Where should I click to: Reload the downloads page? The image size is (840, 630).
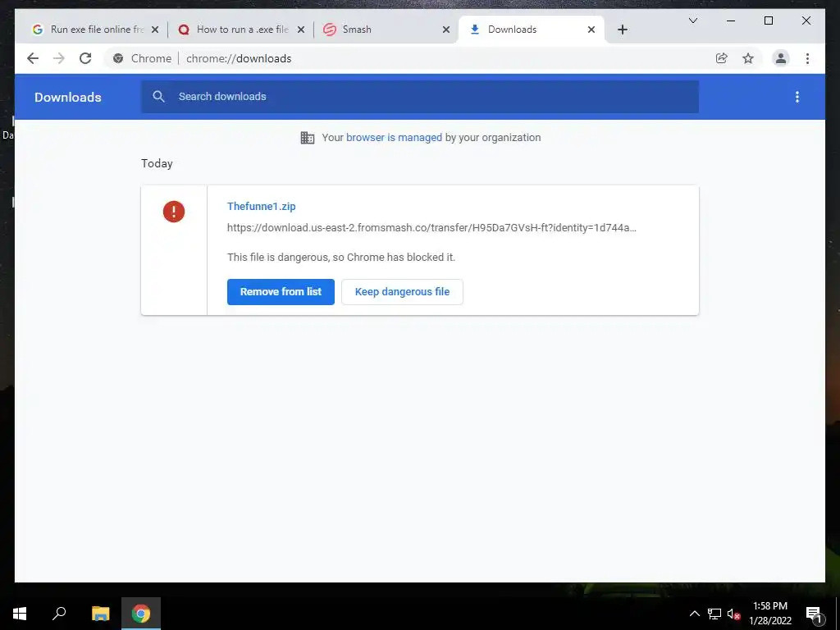[85, 58]
